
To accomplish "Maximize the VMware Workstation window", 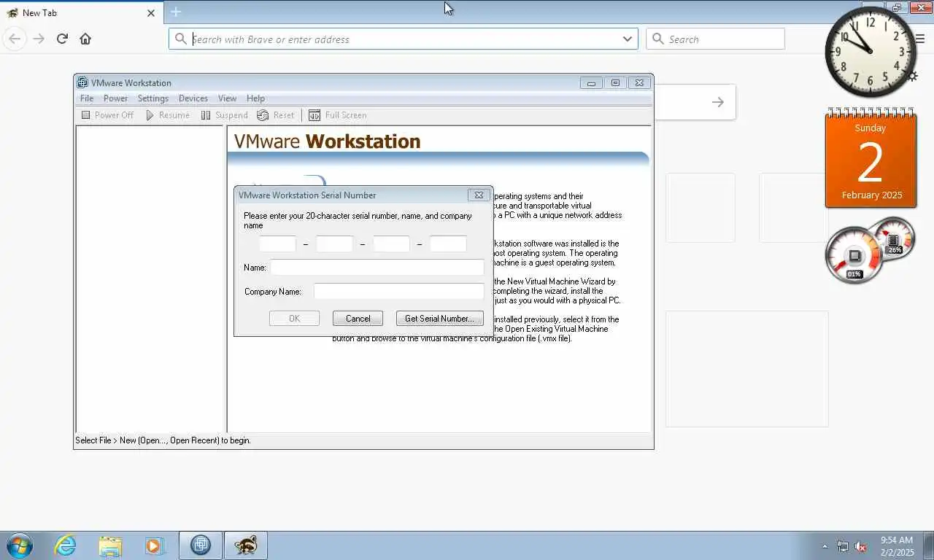I will [x=615, y=82].
